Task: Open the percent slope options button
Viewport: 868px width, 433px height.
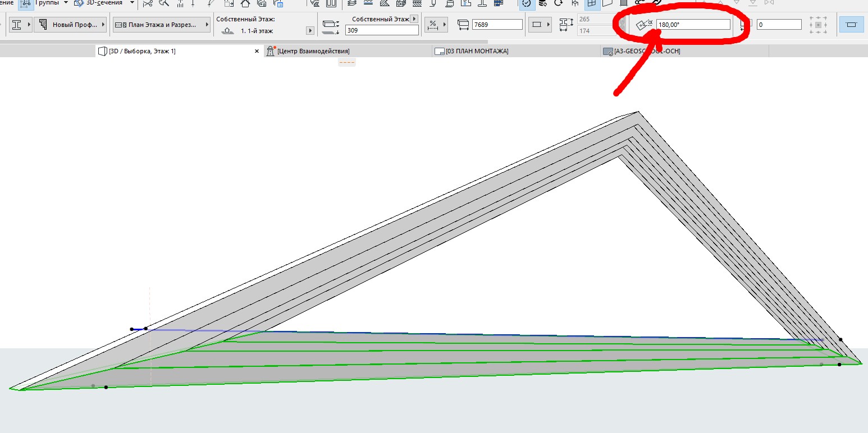Action: click(x=436, y=25)
